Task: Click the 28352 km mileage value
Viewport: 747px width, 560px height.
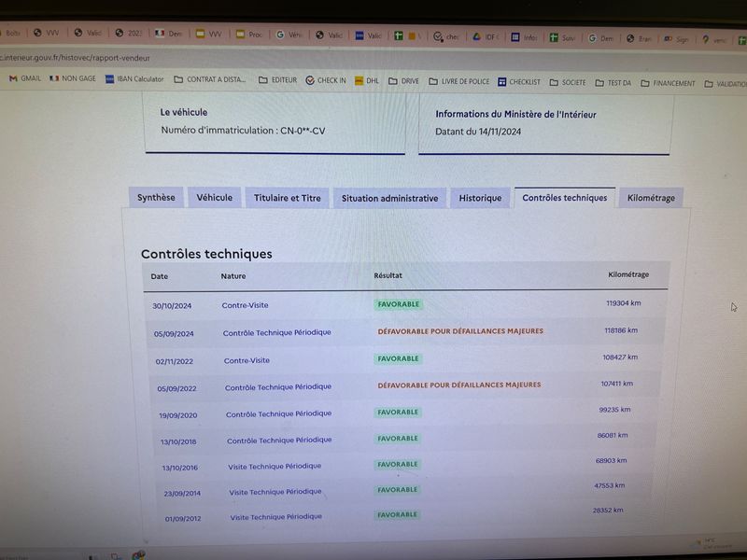Action: pyautogui.click(x=608, y=510)
